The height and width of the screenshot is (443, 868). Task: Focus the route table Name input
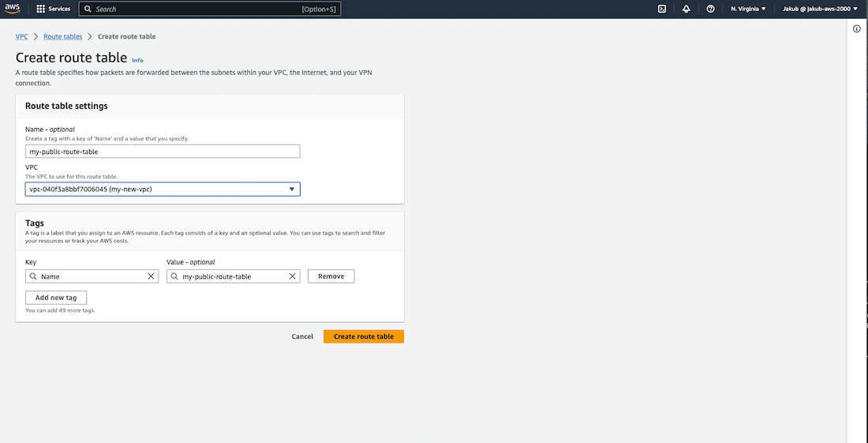163,152
